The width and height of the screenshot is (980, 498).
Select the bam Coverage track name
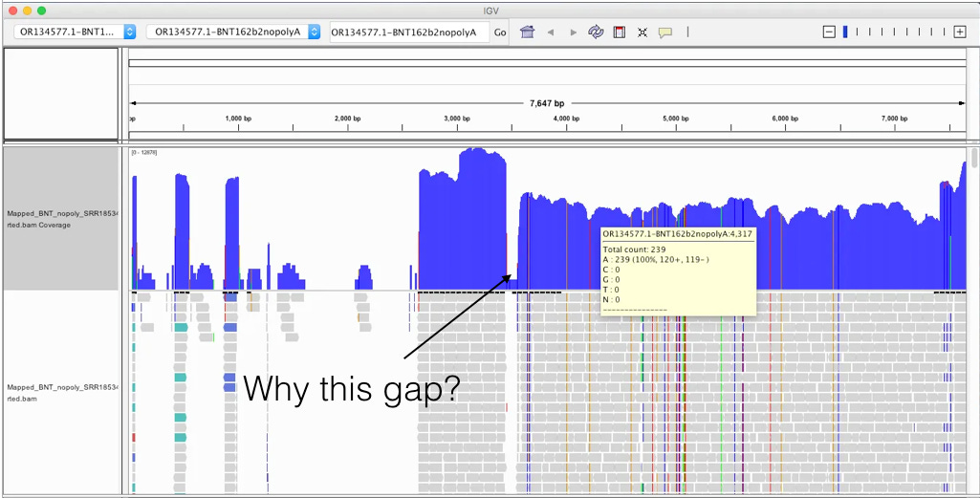point(60,219)
